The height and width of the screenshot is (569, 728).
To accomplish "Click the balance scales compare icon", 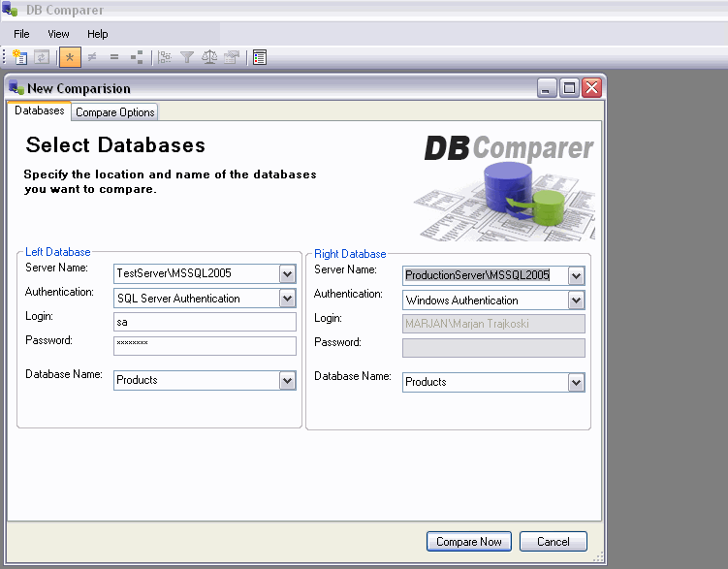I will [x=209, y=57].
